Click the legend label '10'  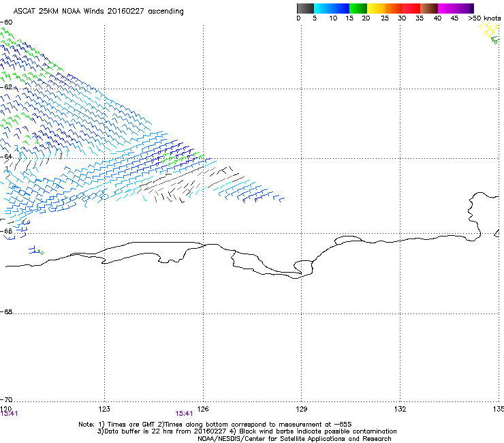[333, 18]
